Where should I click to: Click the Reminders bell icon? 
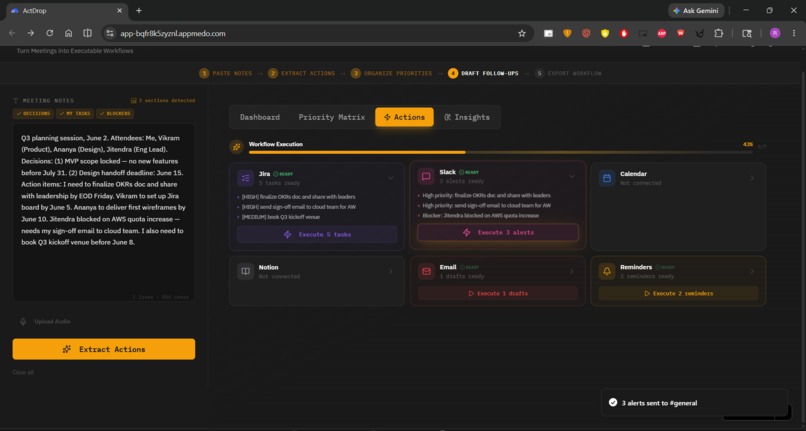point(607,271)
